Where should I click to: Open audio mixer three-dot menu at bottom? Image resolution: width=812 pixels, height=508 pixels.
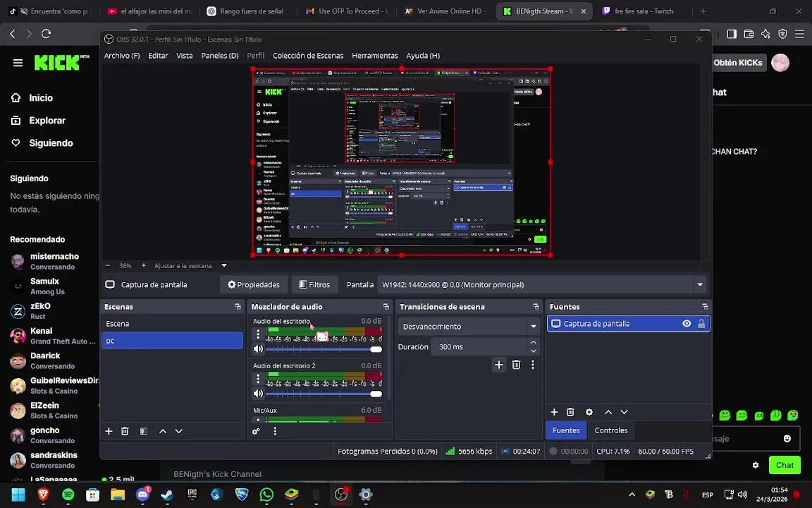coord(275,431)
